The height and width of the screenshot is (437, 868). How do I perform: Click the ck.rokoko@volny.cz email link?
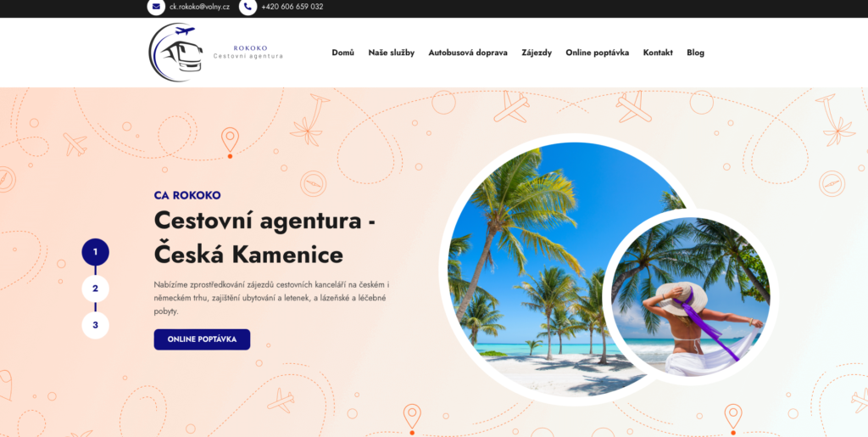200,7
